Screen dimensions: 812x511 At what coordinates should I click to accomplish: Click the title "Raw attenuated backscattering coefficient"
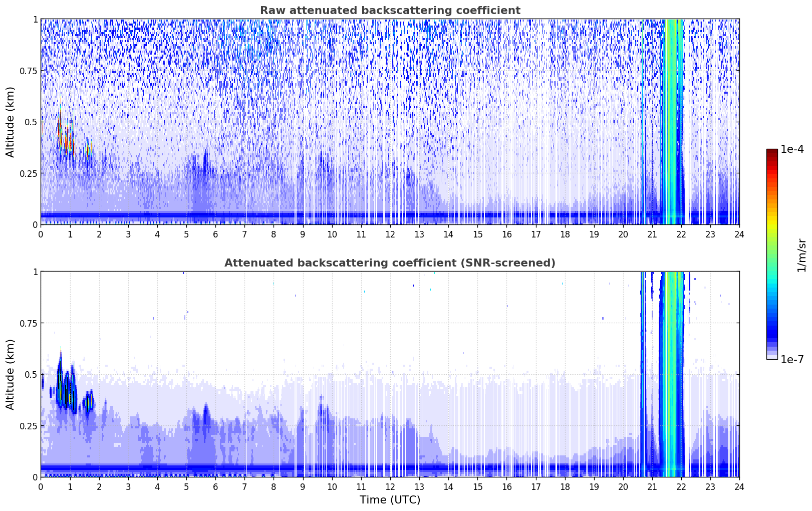click(390, 11)
